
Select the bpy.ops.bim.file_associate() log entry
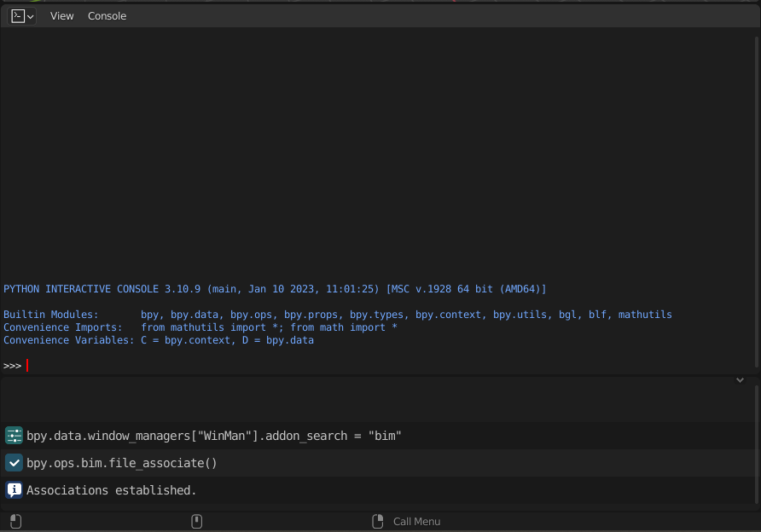tap(120, 463)
